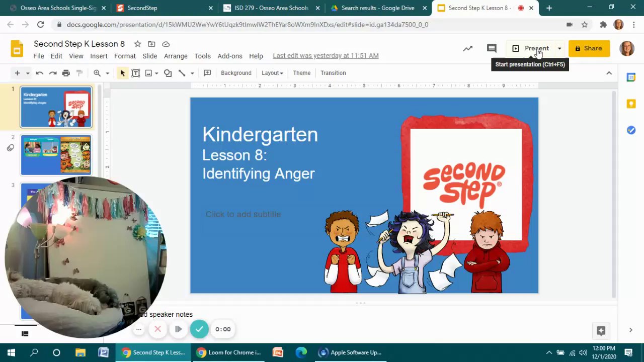Viewport: 644px width, 362px height.
Task: Click the yellow Share button
Action: (x=589, y=48)
